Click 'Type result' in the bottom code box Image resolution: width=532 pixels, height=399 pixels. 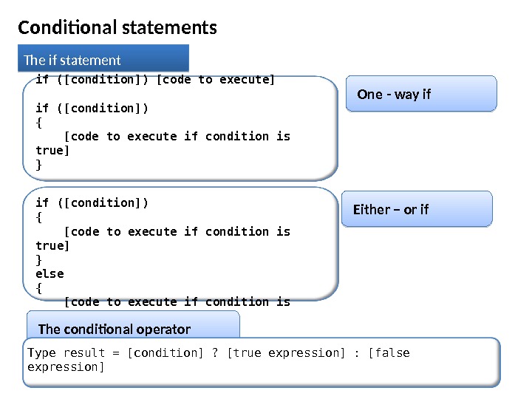coord(66,352)
